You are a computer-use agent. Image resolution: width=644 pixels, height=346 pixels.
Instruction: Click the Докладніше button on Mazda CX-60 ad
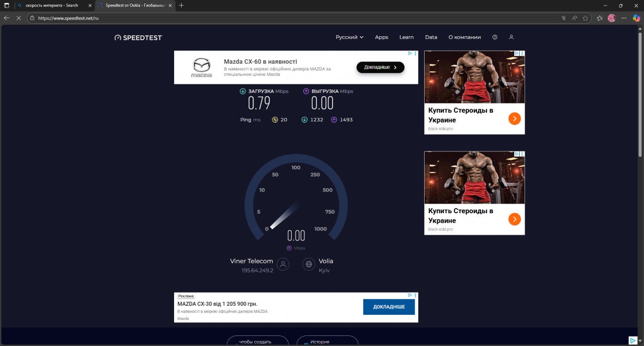pyautogui.click(x=380, y=67)
